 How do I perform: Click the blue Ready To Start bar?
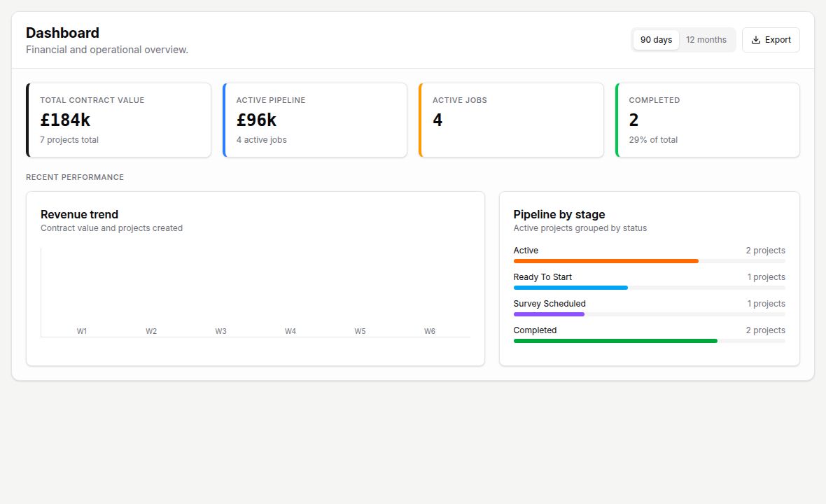click(570, 288)
